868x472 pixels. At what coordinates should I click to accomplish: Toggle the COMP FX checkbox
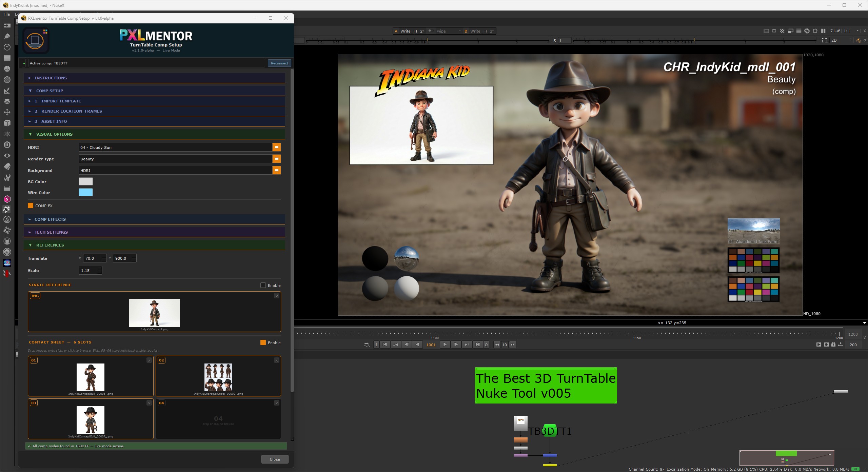31,205
